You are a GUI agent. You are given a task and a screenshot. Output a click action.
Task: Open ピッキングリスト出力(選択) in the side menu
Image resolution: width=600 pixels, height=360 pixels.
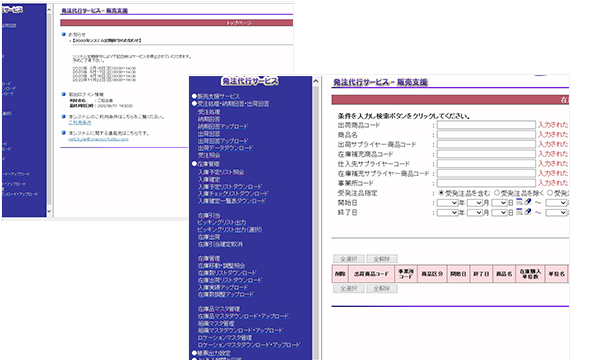pos(230,230)
